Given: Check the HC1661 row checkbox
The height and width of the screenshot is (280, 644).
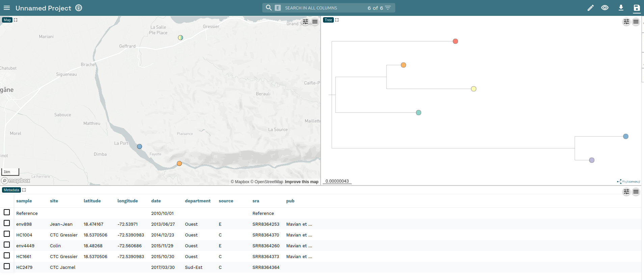Looking at the screenshot, I should click(x=7, y=255).
